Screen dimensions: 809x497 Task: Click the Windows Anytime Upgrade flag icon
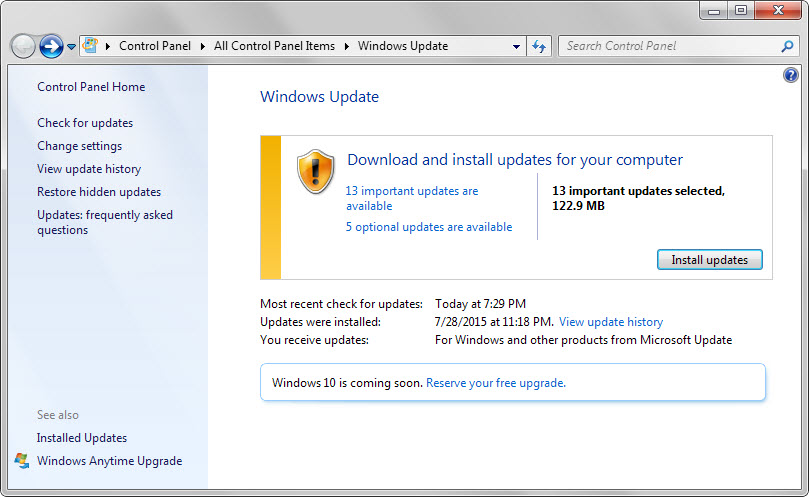click(22, 460)
